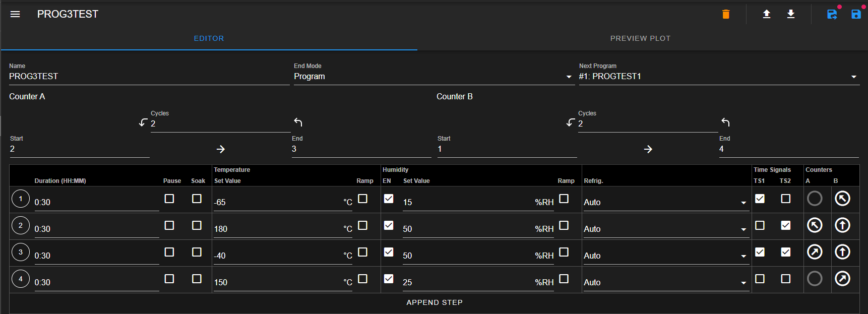Image resolution: width=868 pixels, height=314 pixels.
Task: Check TS1 time signal for step 4
Action: click(760, 279)
